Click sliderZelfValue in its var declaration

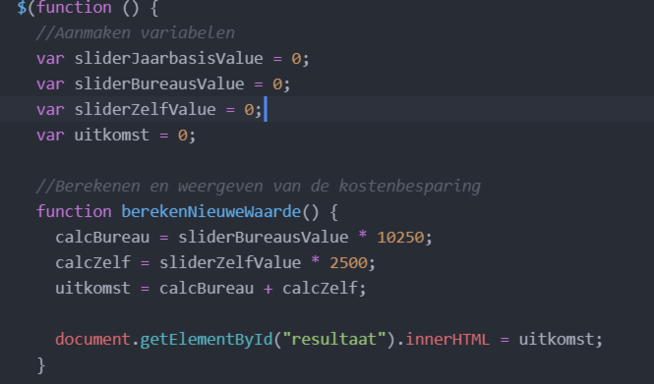click(x=145, y=110)
